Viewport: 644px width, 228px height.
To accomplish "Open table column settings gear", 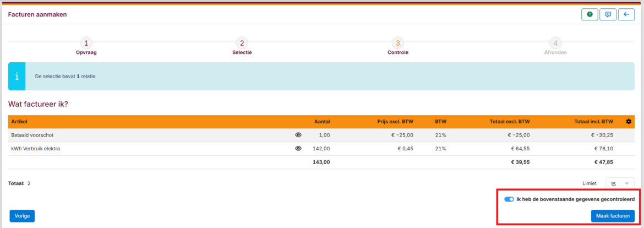I will point(629,122).
